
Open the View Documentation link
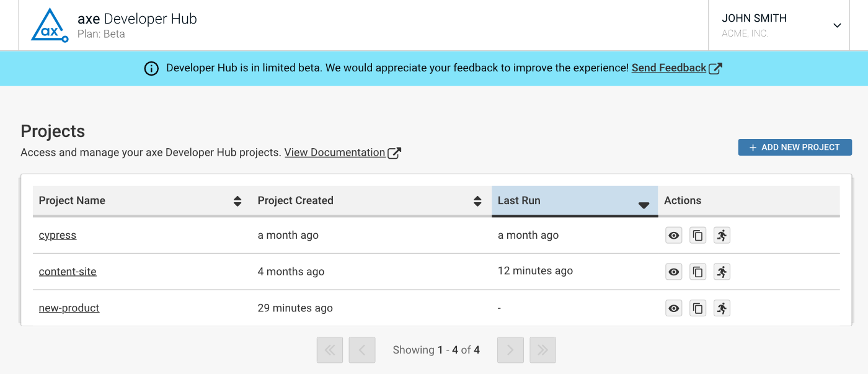point(335,153)
